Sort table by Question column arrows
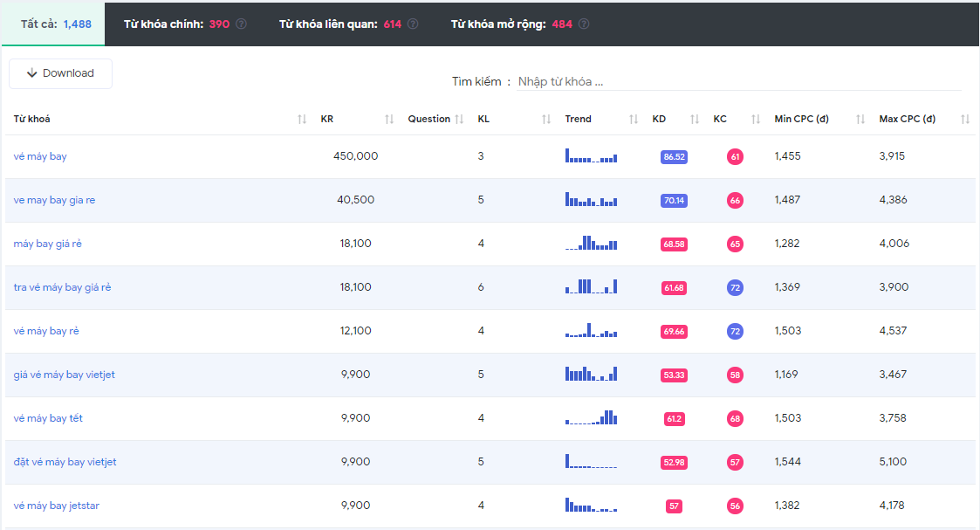 pyautogui.click(x=459, y=119)
